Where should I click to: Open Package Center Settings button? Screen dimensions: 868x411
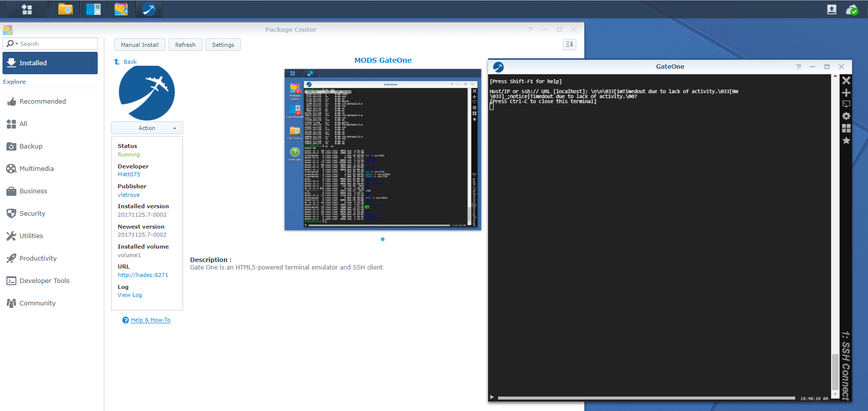coord(223,45)
